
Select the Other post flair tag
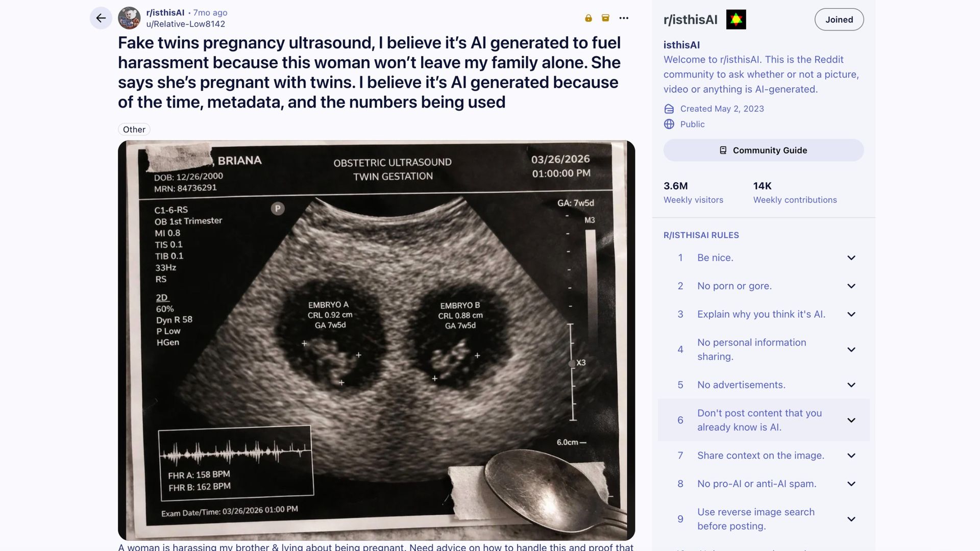click(134, 130)
